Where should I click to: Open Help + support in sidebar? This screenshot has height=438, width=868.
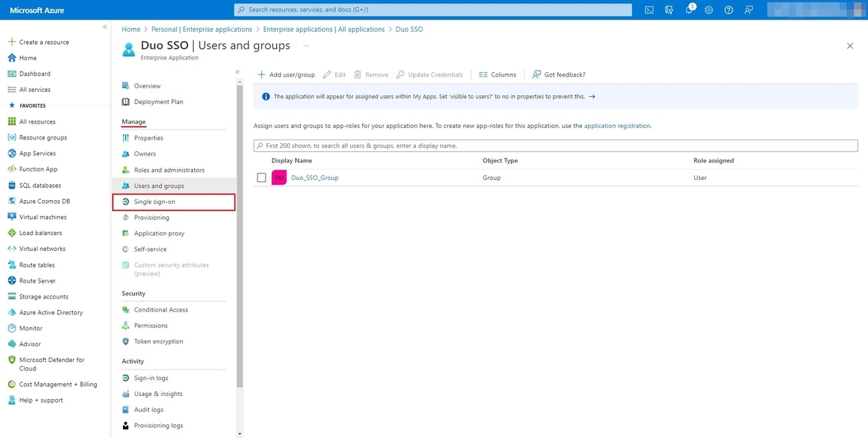[x=41, y=400]
